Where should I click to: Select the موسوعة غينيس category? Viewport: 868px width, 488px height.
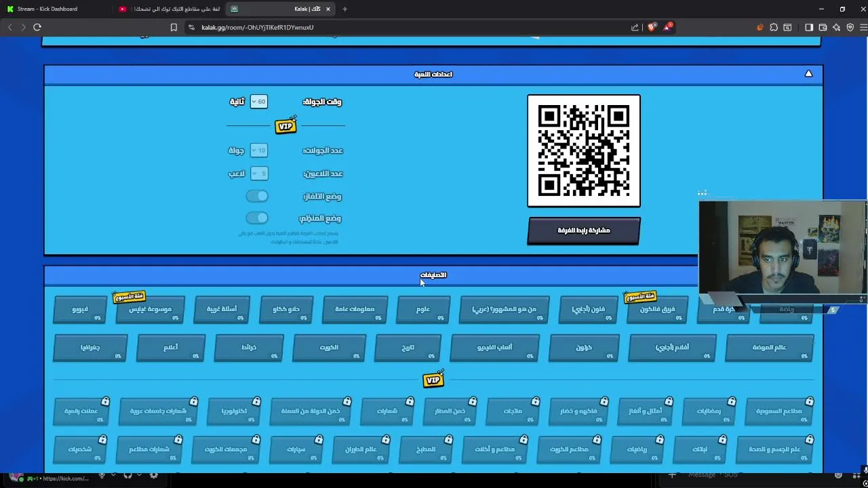click(x=151, y=310)
